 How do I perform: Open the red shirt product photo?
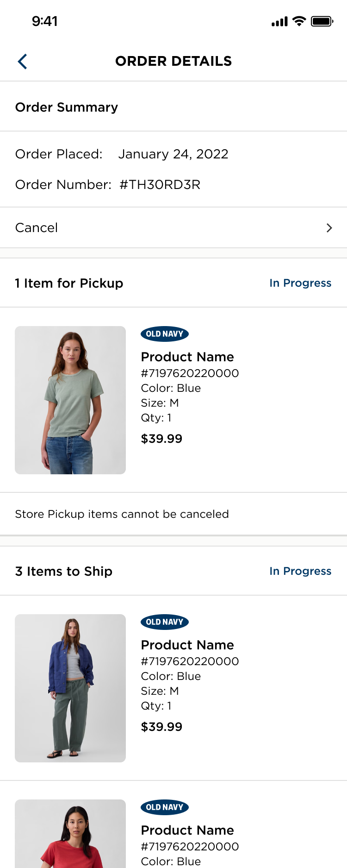pos(70,834)
